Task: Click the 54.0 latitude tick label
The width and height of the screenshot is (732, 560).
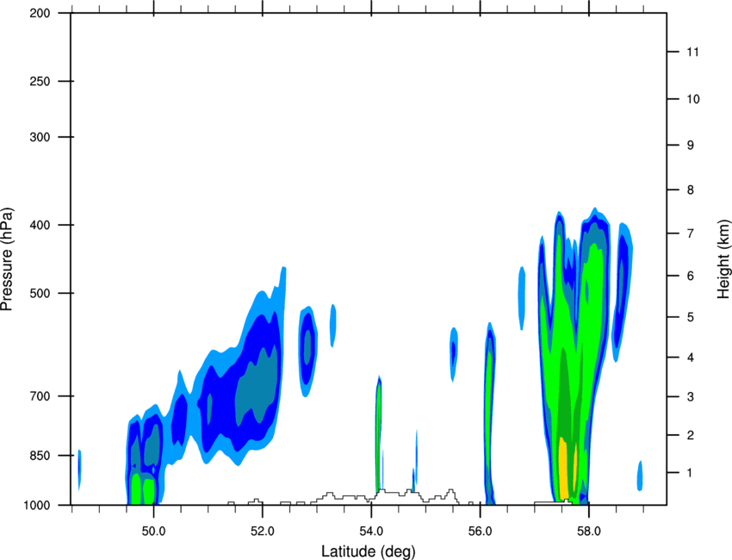Action: pos(371,532)
